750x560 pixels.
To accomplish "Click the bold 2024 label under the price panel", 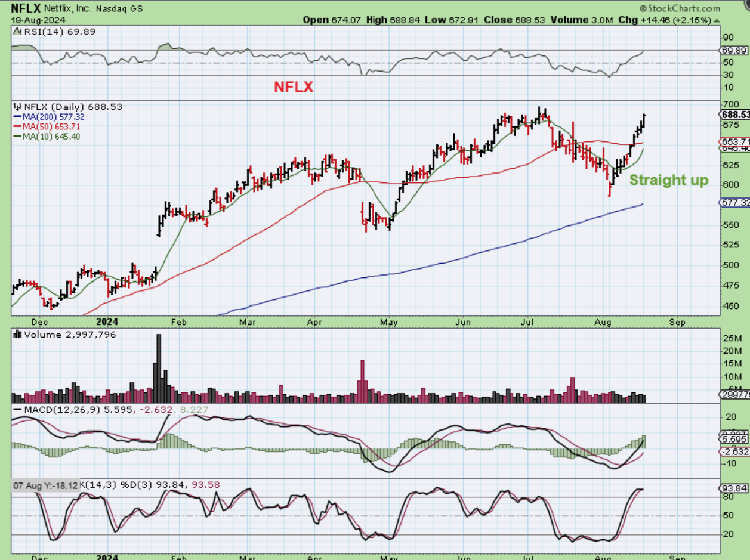I will pos(107,321).
